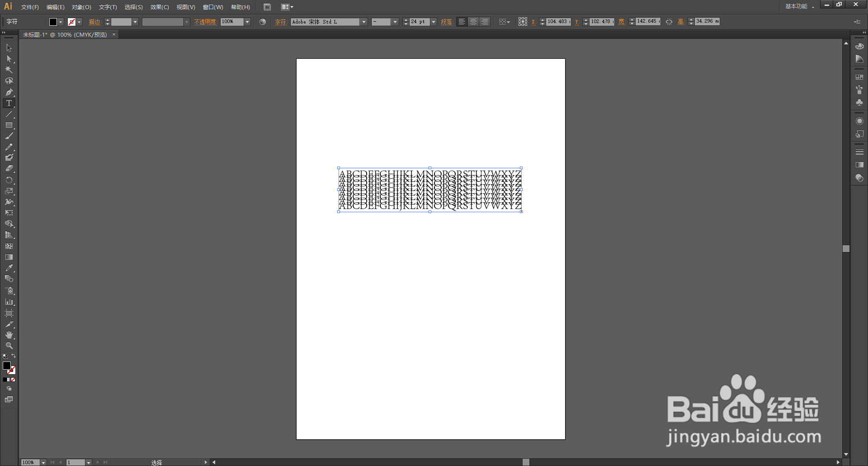Open the 效果(C) menu
The height and width of the screenshot is (466, 868).
tap(160, 7)
